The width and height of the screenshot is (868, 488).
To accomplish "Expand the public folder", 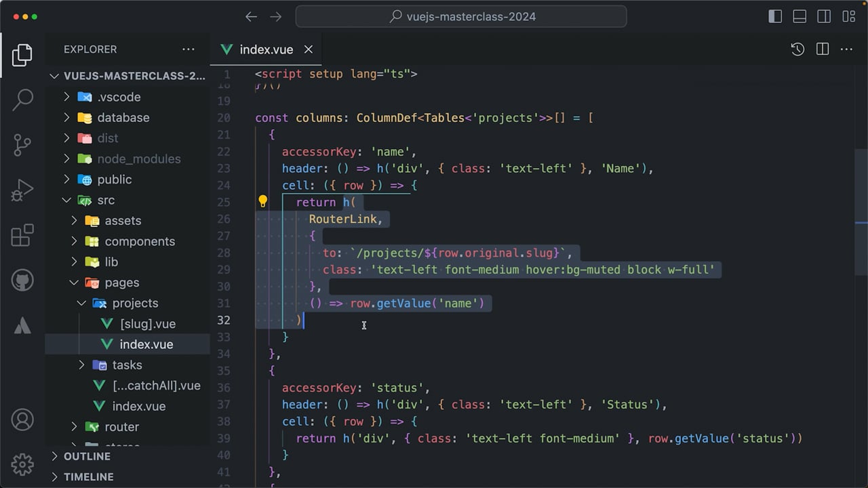I will (x=127, y=179).
